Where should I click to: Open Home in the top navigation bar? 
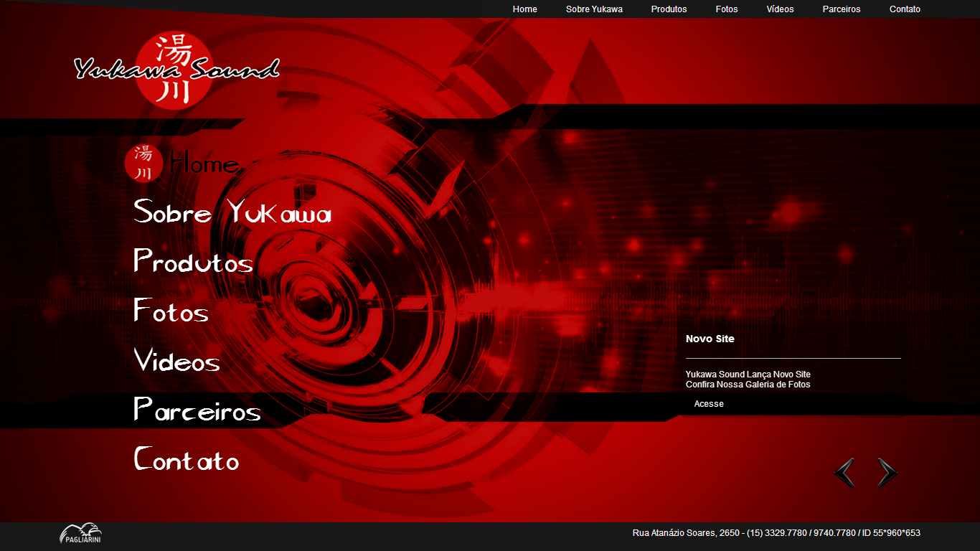pos(525,9)
